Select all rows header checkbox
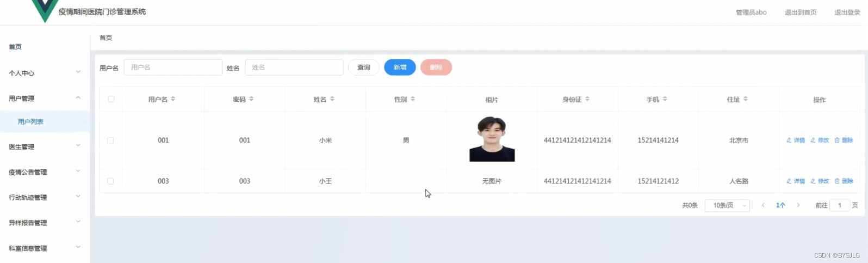Image resolution: width=868 pixels, height=263 pixels. point(111,99)
